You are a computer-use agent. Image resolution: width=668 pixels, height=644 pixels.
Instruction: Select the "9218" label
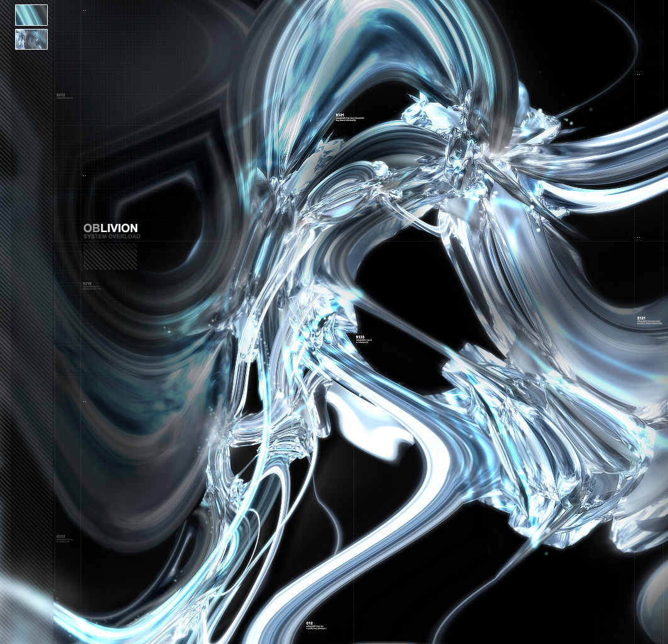pyautogui.click(x=87, y=283)
